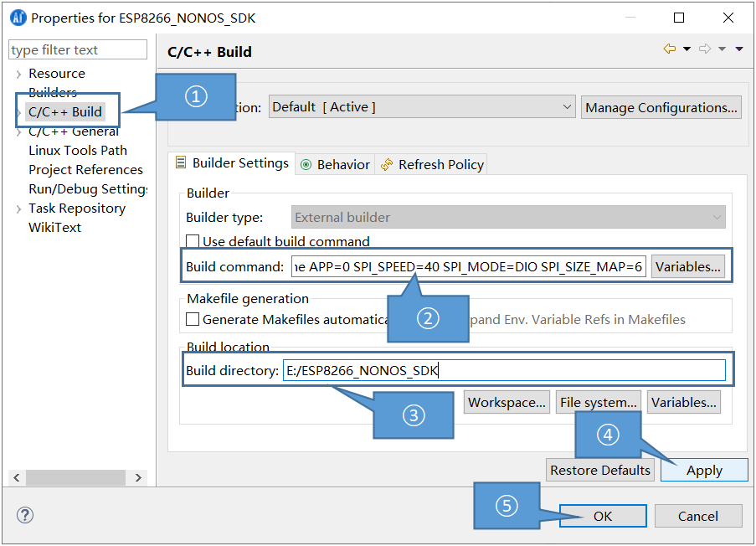
Task: Click the green Behavior tab icon
Action: pos(306,165)
